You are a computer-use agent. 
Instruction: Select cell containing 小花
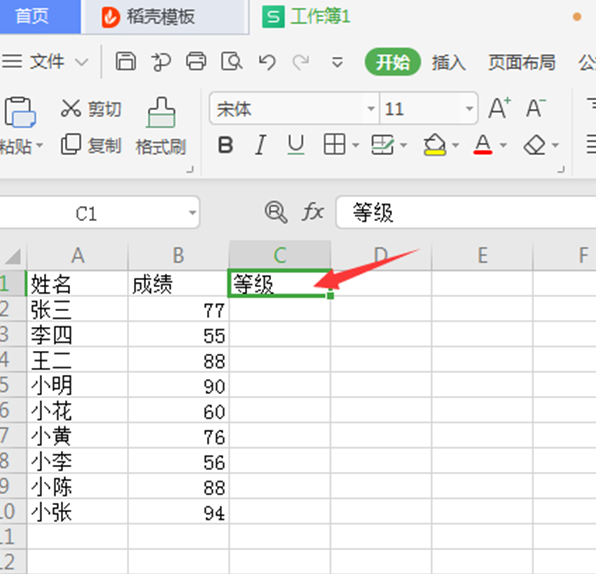click(78, 411)
